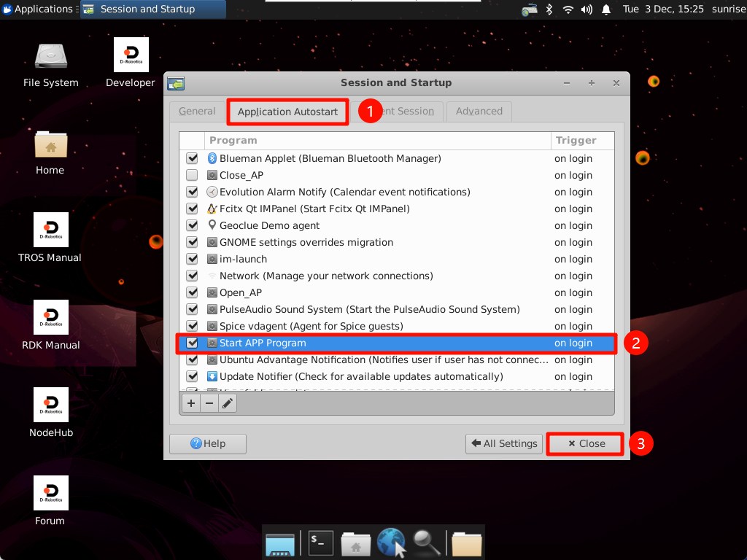Select the Forum desktop icon
The image size is (747, 560).
(50, 501)
